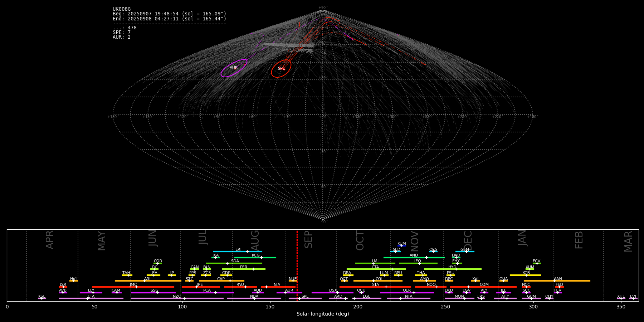Click the GEM shower label in timeline

465,250
